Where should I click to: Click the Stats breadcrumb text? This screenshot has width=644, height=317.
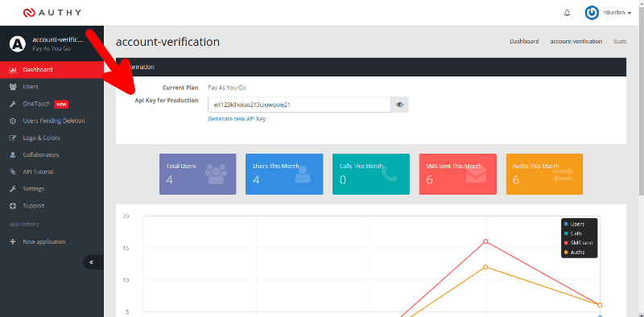pos(620,42)
